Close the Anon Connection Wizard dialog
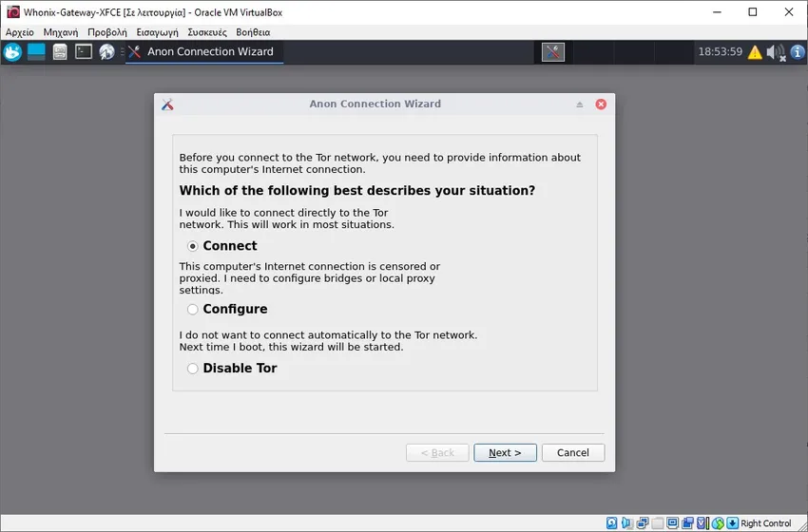 (601, 104)
